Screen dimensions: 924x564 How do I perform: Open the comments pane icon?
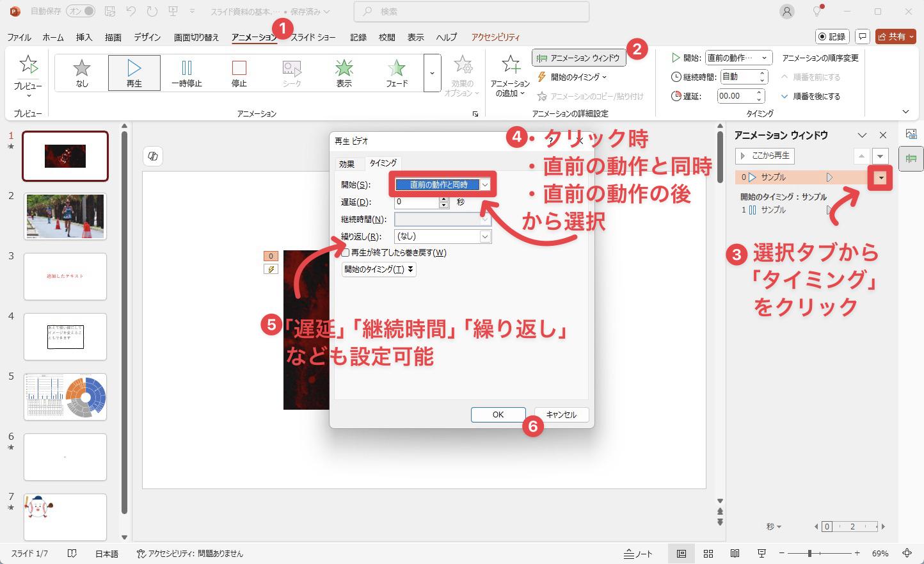(x=862, y=36)
